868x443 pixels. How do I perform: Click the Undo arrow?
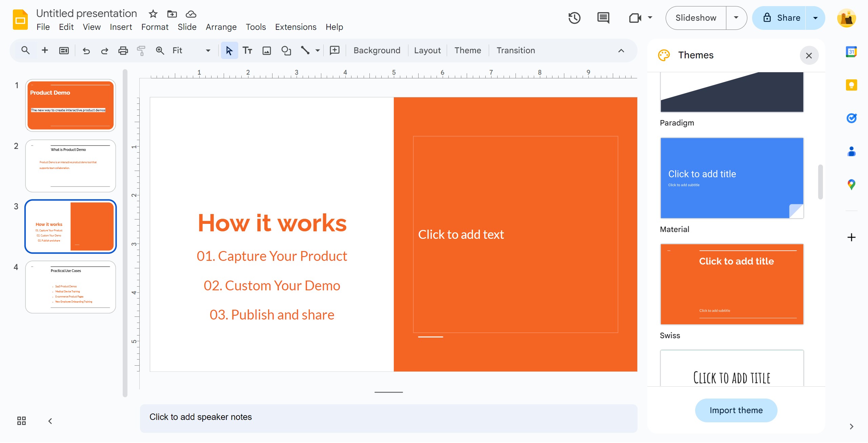[x=86, y=51]
